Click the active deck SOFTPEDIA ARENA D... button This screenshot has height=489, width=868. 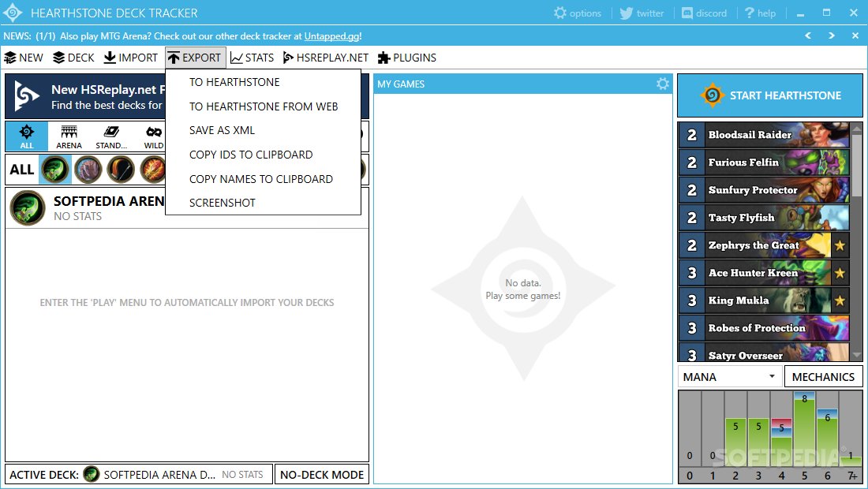tap(139, 475)
